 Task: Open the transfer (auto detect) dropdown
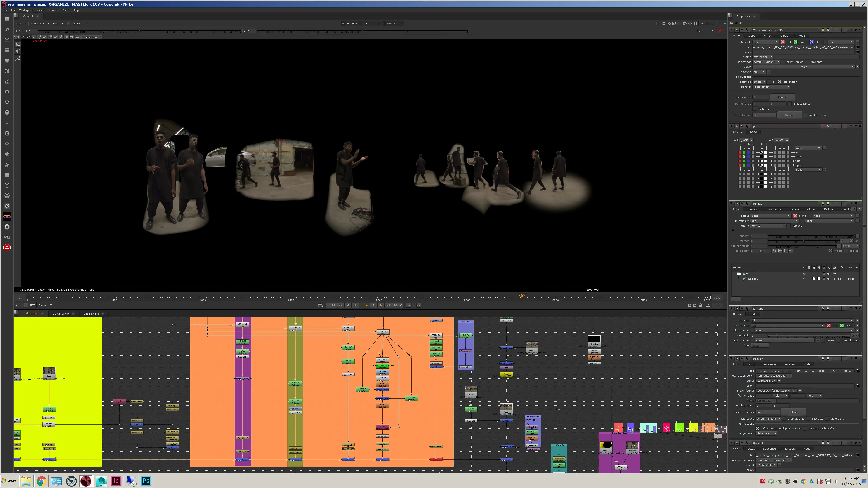click(771, 87)
